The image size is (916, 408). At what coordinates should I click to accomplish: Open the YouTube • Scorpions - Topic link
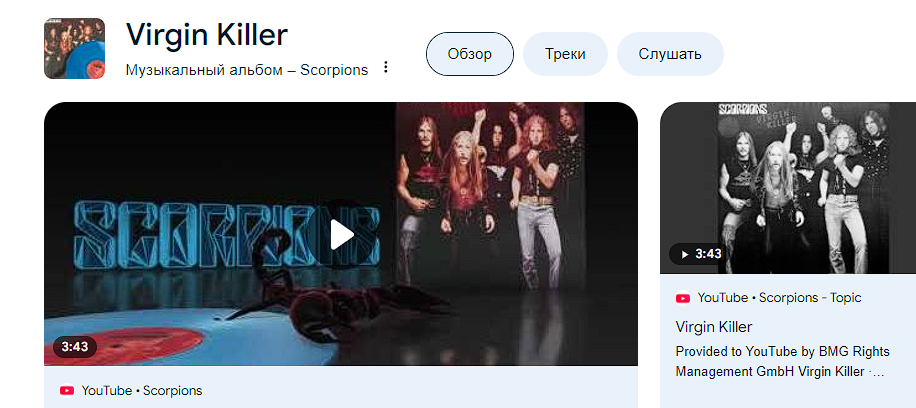coord(779,298)
